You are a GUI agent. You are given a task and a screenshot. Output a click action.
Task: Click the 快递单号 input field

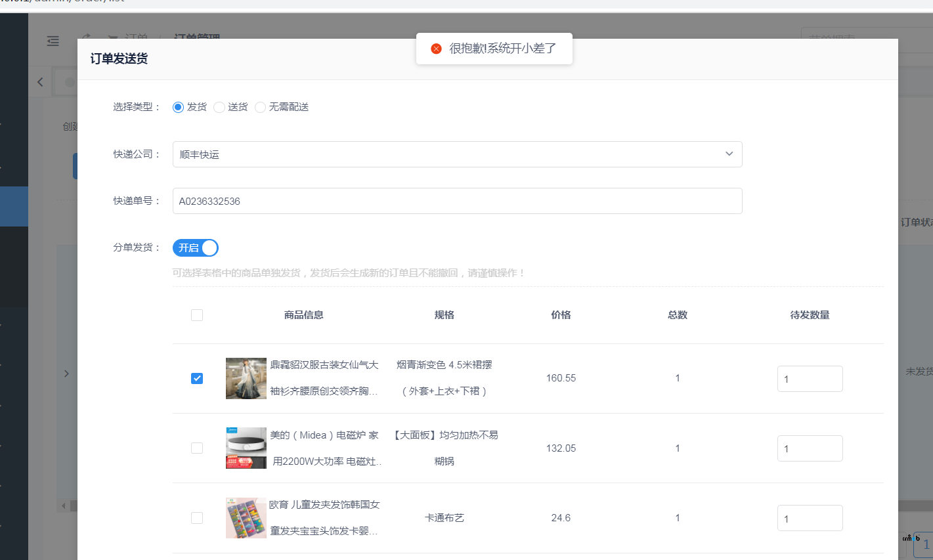(x=457, y=201)
